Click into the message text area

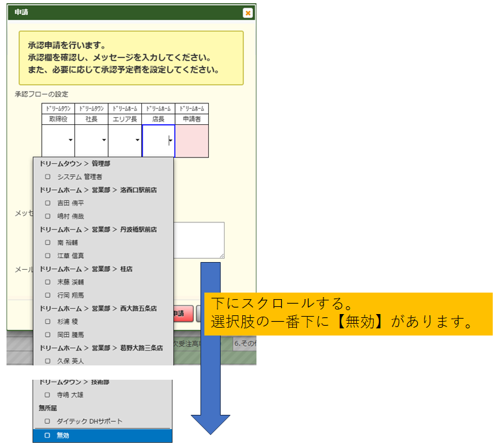point(199,239)
